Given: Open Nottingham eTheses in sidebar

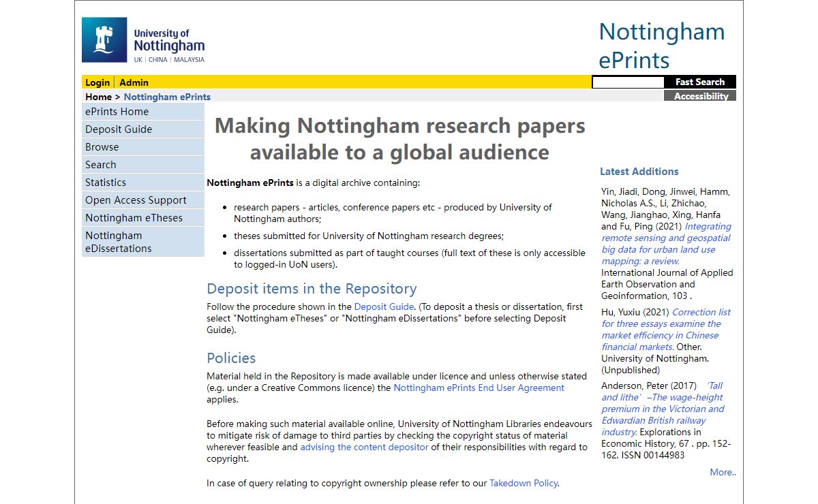Looking at the screenshot, I should 143,218.
